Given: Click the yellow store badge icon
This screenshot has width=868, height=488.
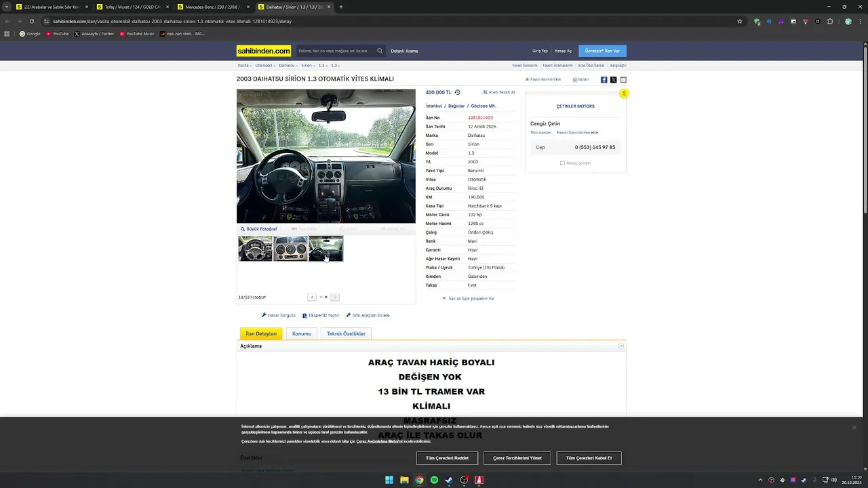Looking at the screenshot, I should 624,94.
